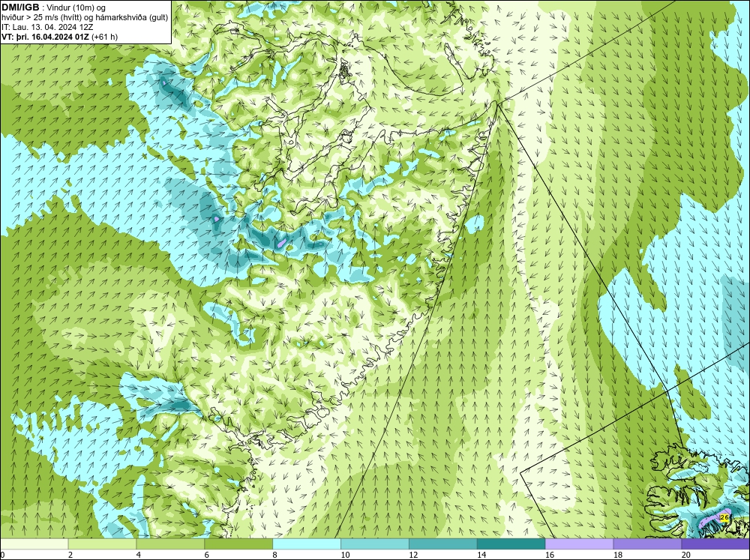Viewport: 750px width, 560px height.
Task: Click the '(+61 h)' forecast offset text
Action: point(104,36)
